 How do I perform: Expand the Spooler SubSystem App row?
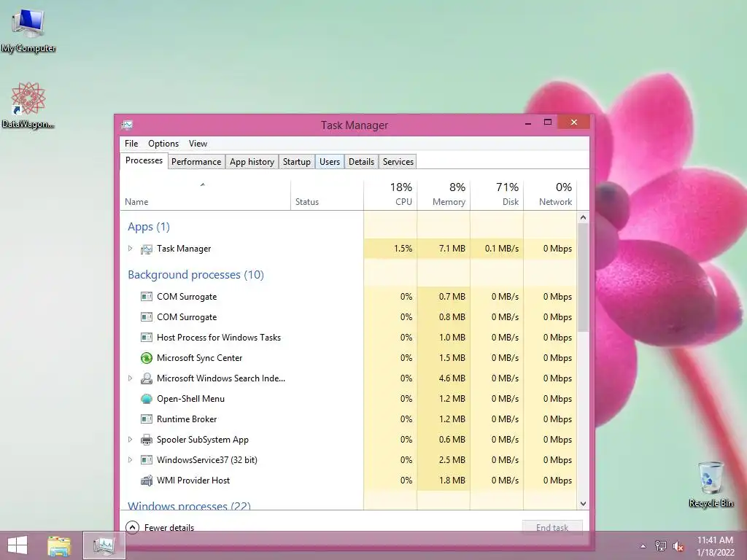point(130,440)
